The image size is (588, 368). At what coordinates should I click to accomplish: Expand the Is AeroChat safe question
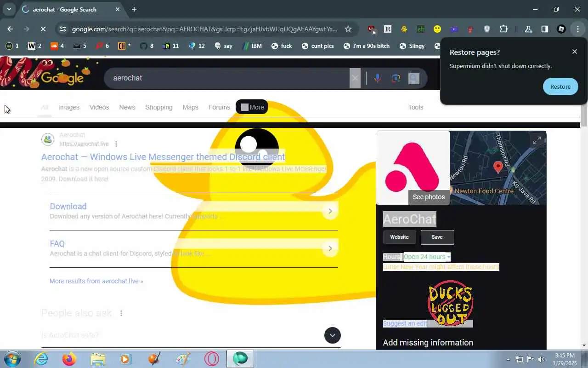(191, 335)
